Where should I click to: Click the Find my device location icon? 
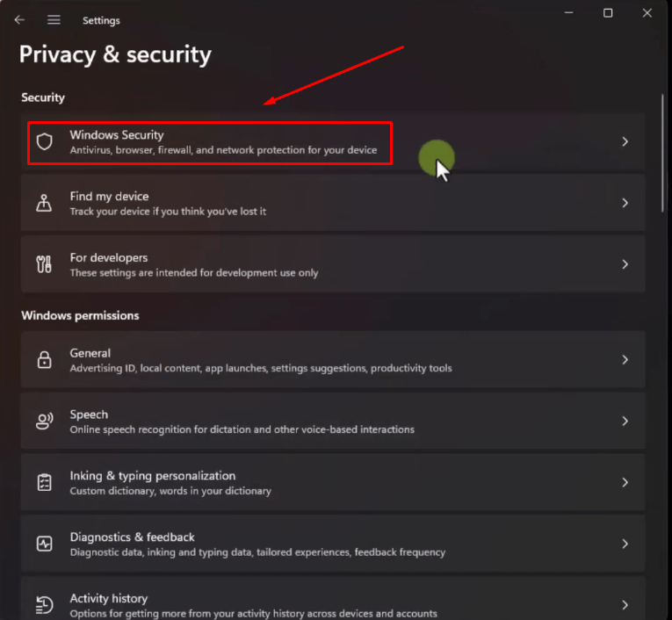click(x=44, y=203)
